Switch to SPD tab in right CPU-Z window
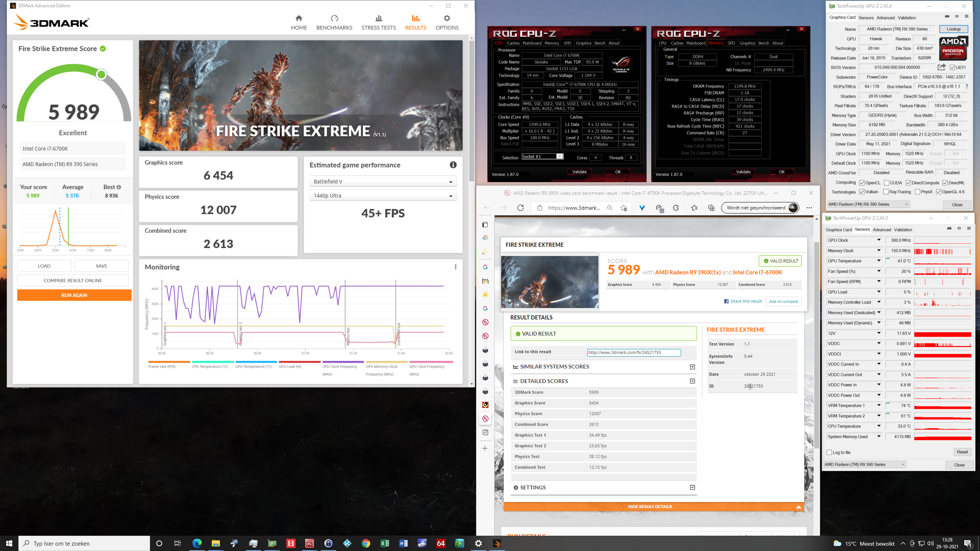The image size is (980, 551). coord(731,43)
